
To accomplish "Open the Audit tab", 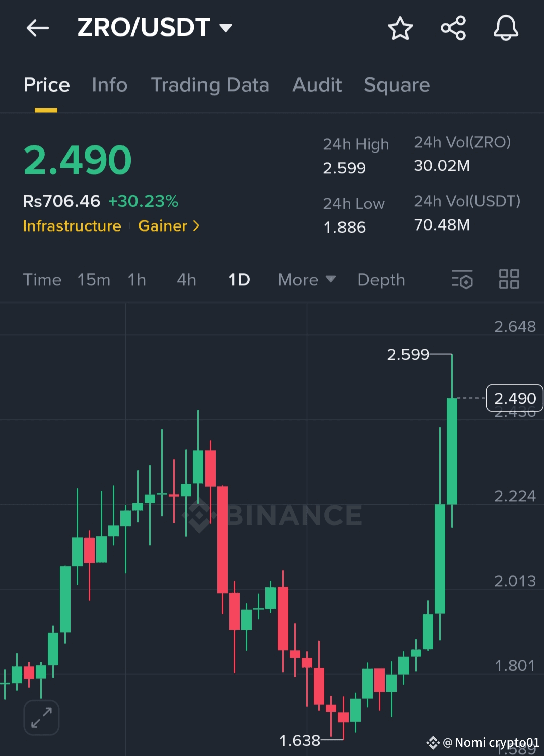I will (x=317, y=85).
